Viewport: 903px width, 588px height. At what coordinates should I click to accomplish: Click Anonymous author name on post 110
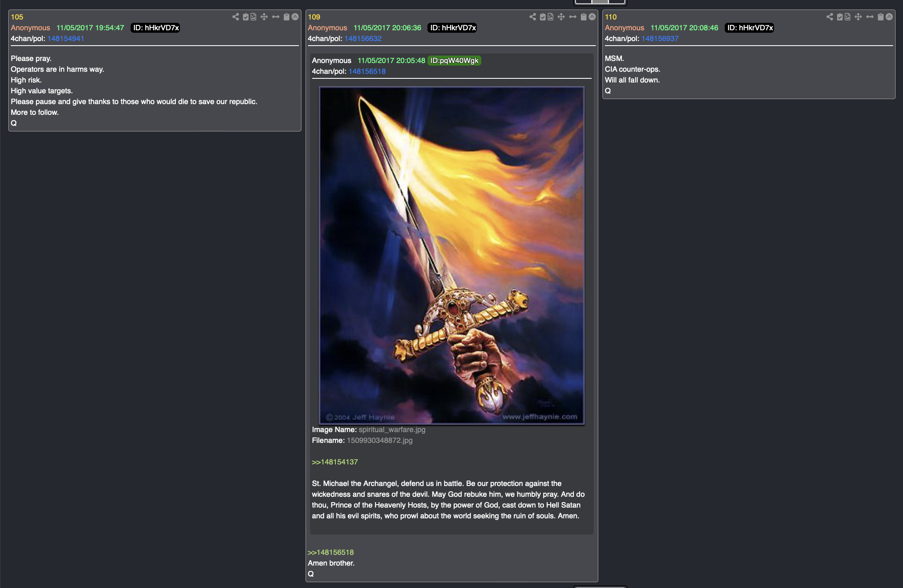tap(624, 28)
